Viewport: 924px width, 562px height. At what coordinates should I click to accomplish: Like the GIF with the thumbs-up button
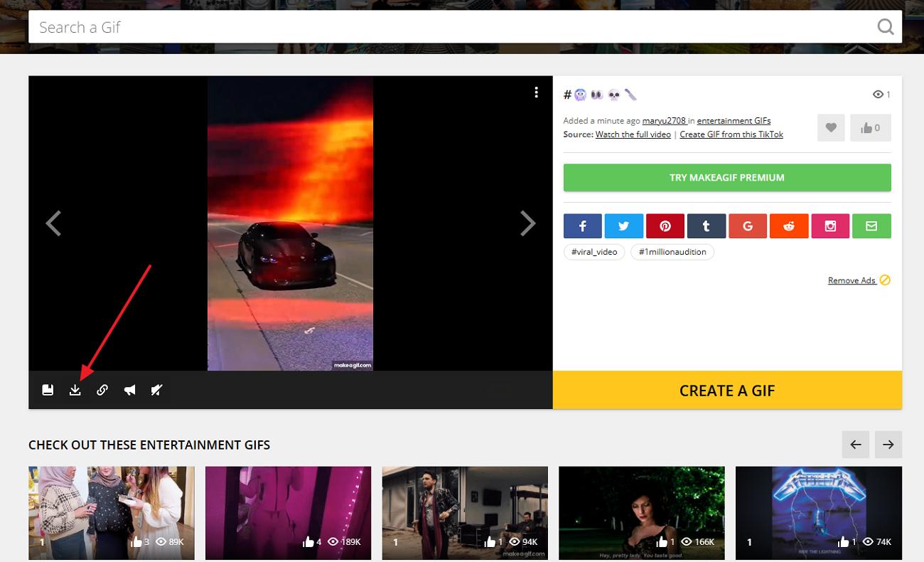pos(871,128)
